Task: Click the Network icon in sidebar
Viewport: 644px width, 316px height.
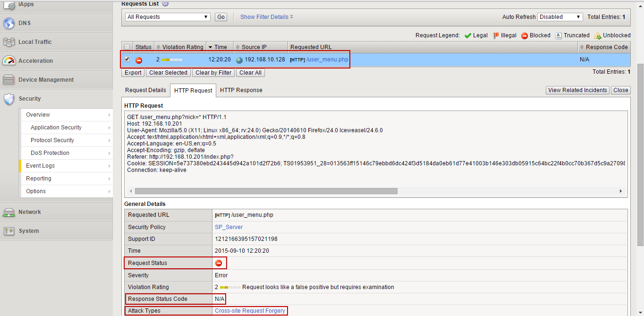Action: pos(9,212)
